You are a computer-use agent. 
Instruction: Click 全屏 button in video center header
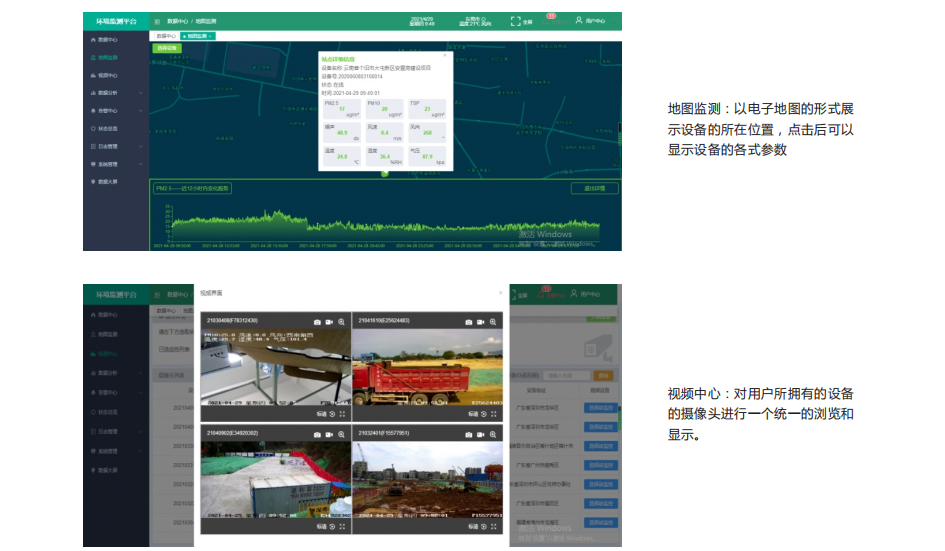coord(520,295)
